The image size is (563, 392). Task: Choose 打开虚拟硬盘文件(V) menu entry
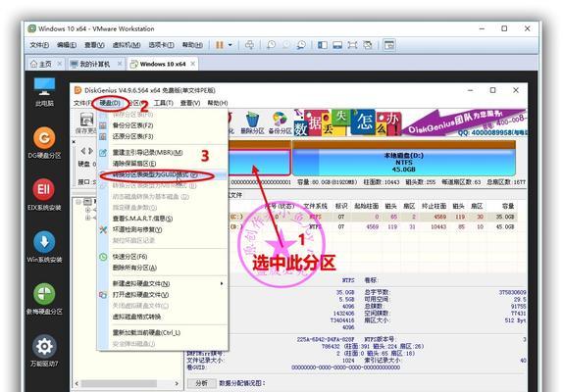coord(163,295)
